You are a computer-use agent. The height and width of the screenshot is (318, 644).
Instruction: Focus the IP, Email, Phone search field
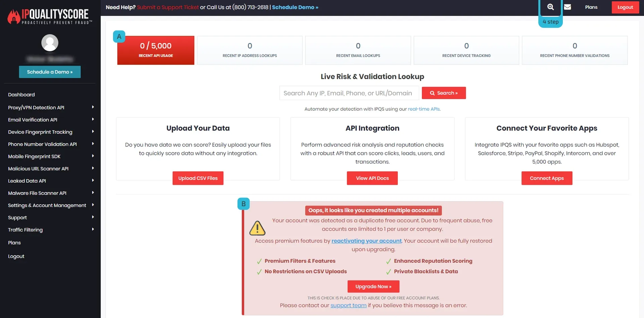click(x=349, y=93)
